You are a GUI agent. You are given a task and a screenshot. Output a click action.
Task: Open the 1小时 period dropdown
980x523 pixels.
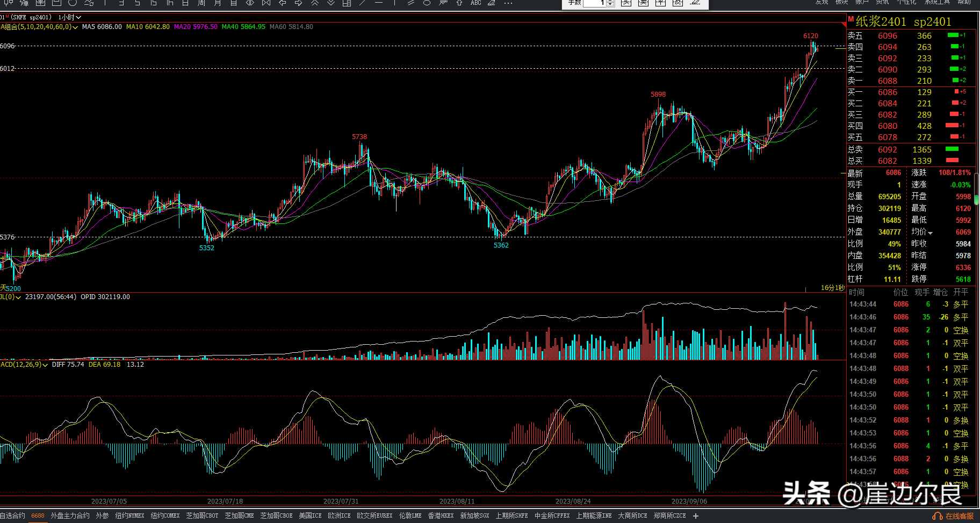point(69,17)
